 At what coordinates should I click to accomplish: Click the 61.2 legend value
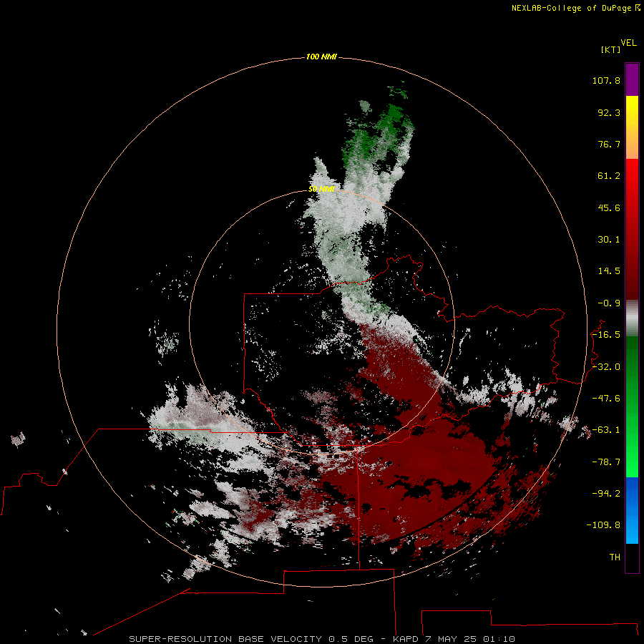tap(609, 176)
